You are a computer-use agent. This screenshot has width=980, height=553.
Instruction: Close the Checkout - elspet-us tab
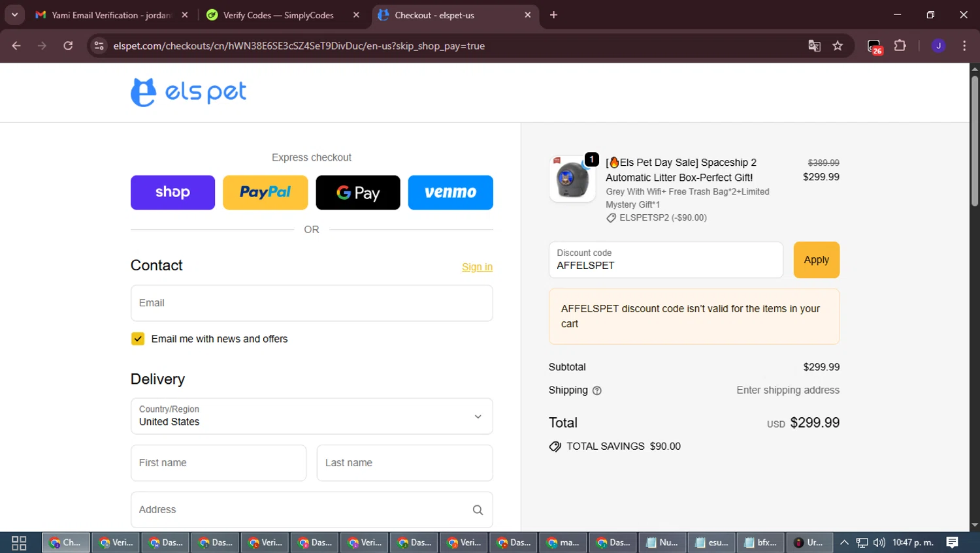pyautogui.click(x=528, y=15)
